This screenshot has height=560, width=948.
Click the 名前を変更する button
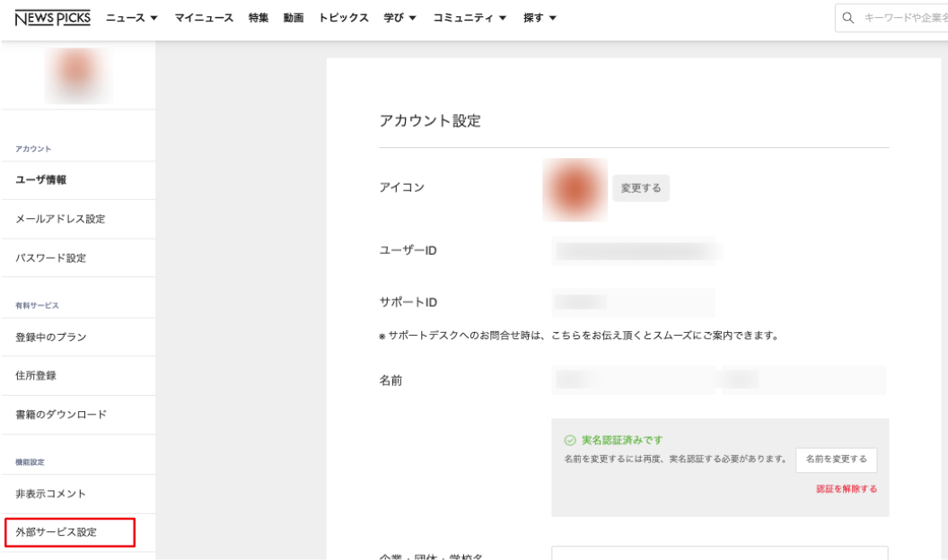pos(836,459)
